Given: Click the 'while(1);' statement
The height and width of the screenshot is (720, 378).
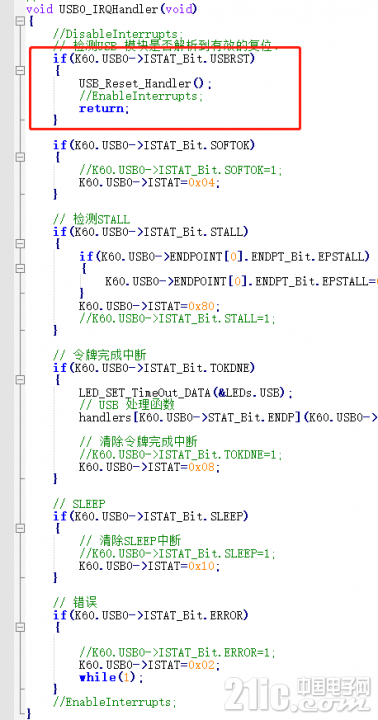Looking at the screenshot, I should [111, 677].
